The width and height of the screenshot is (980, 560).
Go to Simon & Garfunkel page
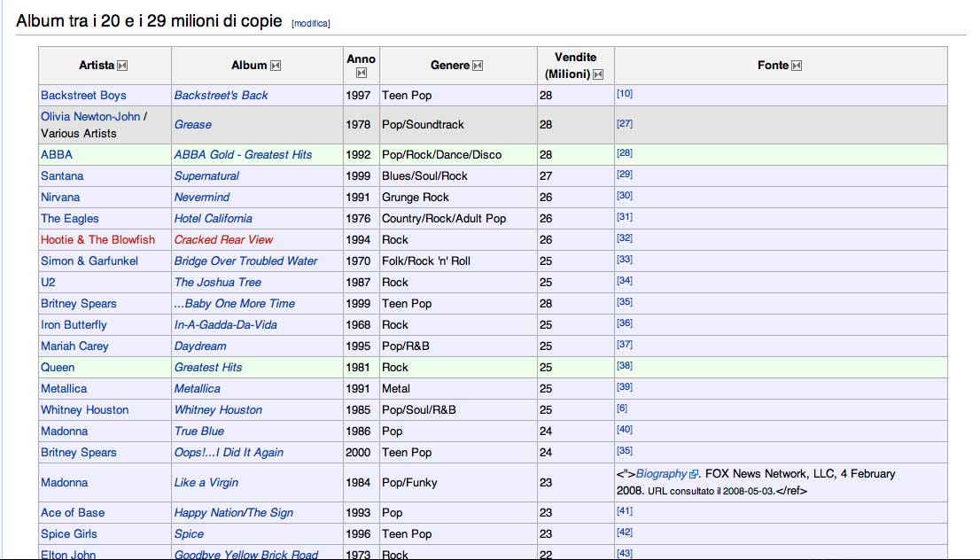point(89,261)
